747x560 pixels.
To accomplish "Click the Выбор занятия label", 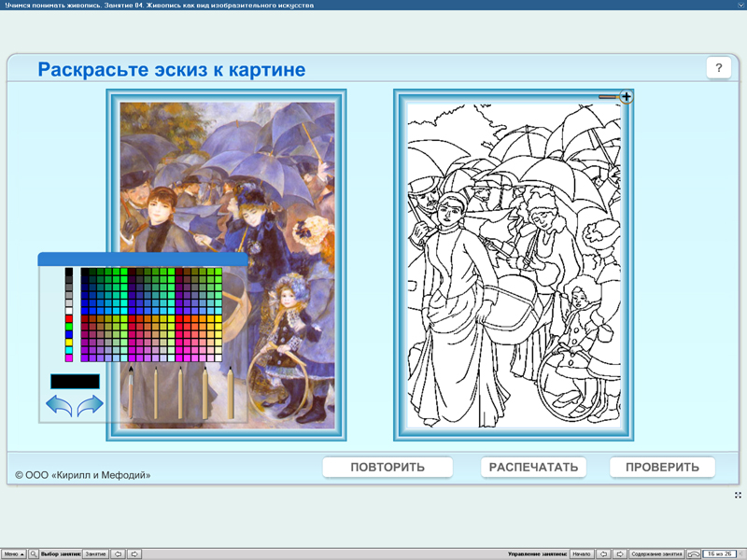I will [x=61, y=553].
